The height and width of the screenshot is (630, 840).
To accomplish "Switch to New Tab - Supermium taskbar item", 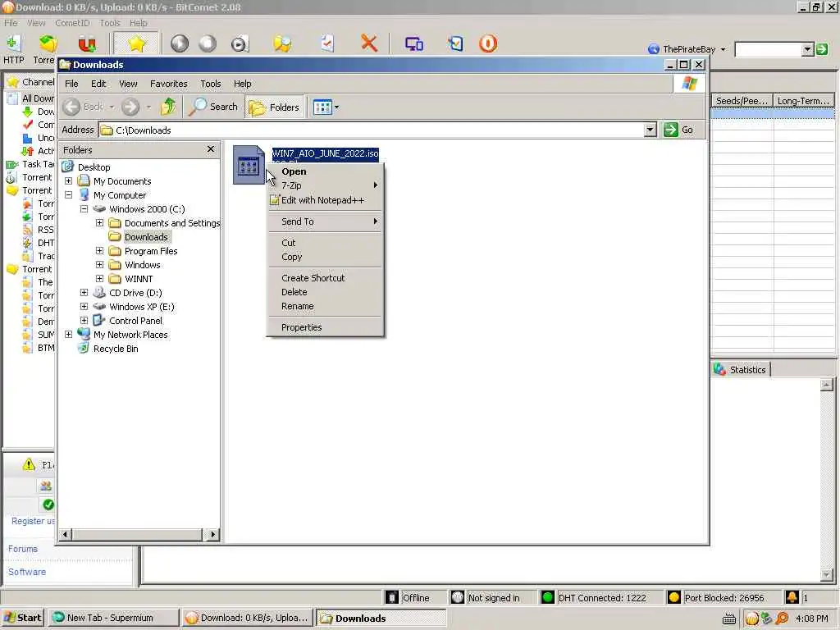I will (x=112, y=618).
